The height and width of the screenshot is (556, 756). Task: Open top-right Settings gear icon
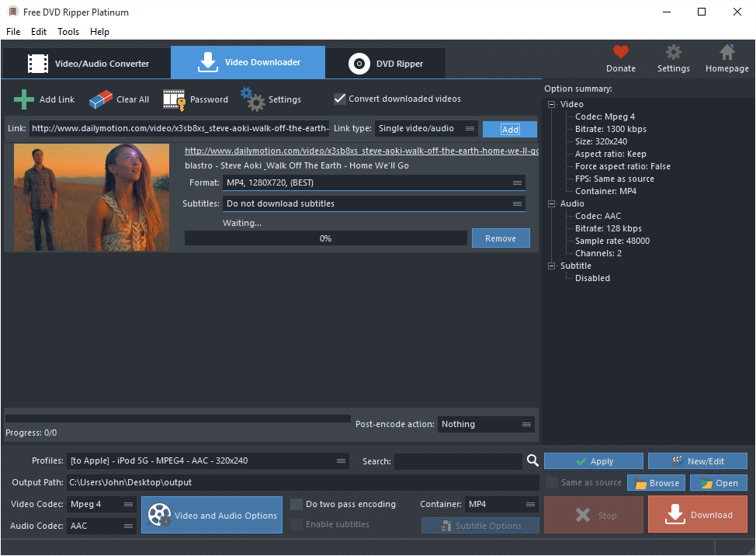click(673, 53)
